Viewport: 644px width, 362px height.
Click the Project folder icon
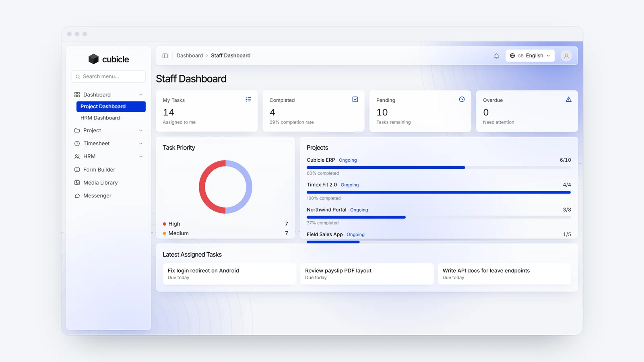77,131
